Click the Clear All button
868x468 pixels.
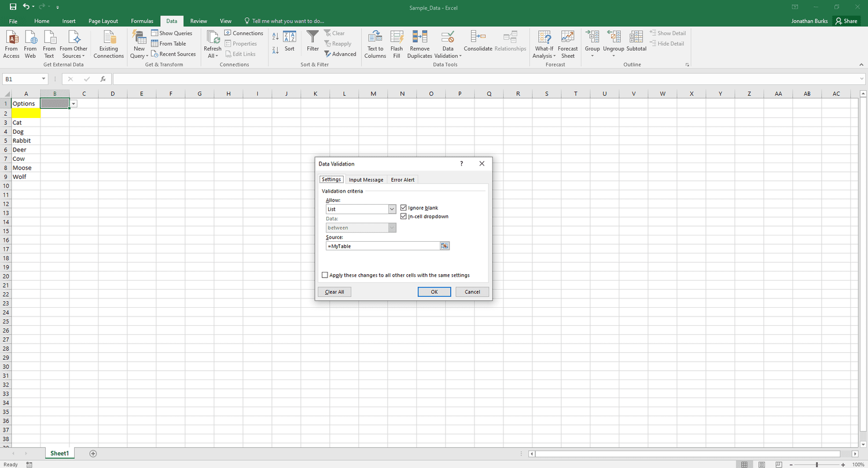(x=334, y=292)
